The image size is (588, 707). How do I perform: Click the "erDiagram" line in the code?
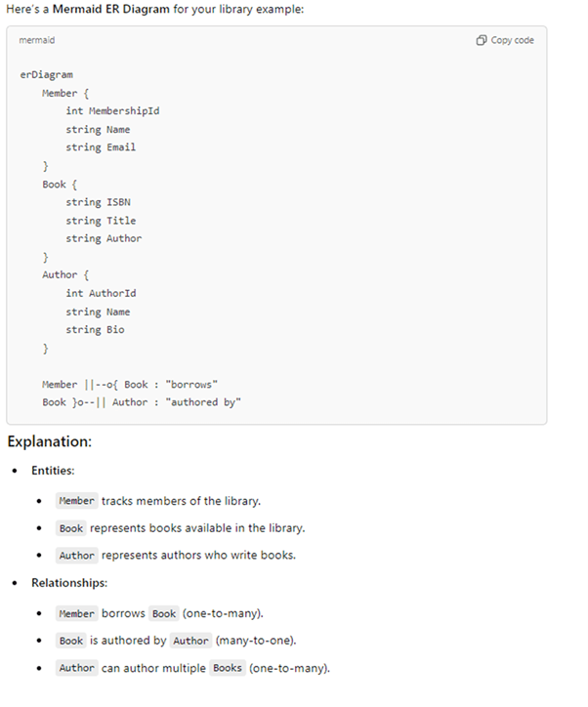pyautogui.click(x=46, y=74)
